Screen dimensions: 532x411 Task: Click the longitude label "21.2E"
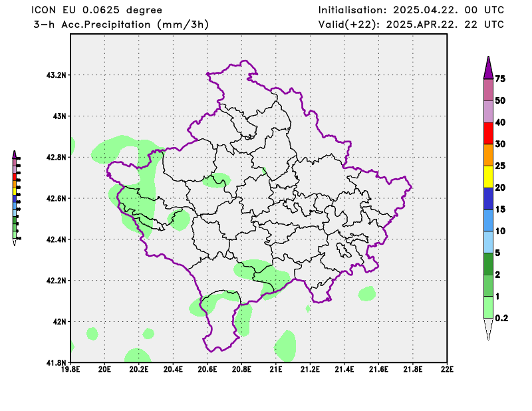310,369
